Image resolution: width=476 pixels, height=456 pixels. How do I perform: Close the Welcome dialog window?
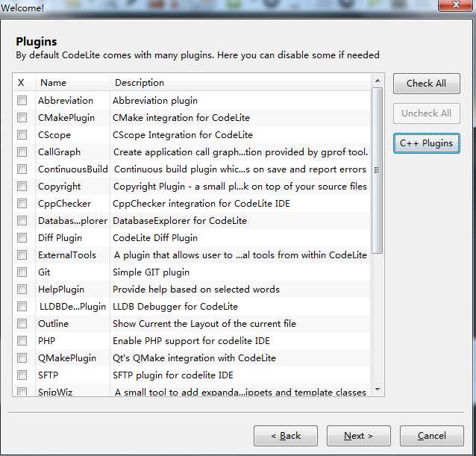455,5
